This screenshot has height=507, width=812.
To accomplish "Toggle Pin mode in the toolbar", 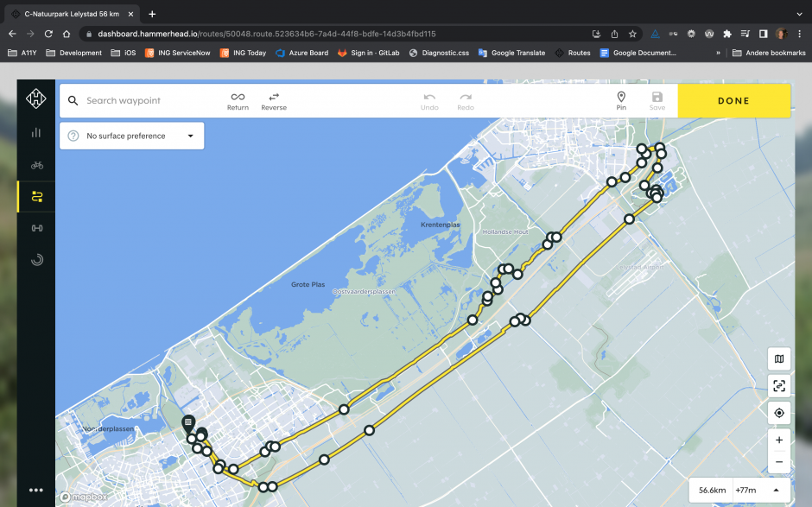I will coord(621,101).
